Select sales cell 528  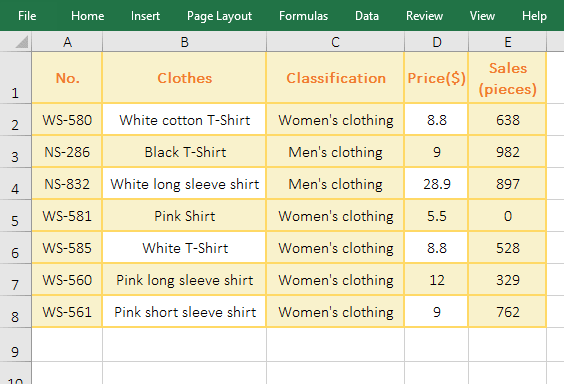tap(508, 248)
